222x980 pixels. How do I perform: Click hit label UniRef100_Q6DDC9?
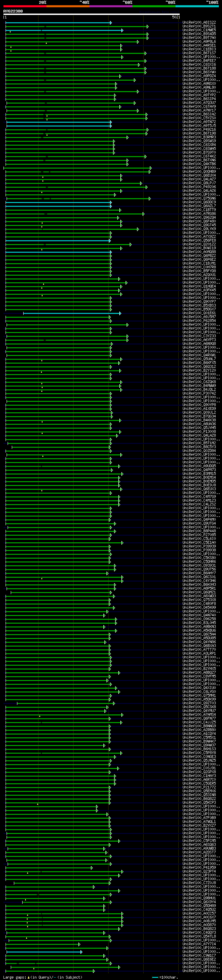pyautogui.click(x=199, y=202)
